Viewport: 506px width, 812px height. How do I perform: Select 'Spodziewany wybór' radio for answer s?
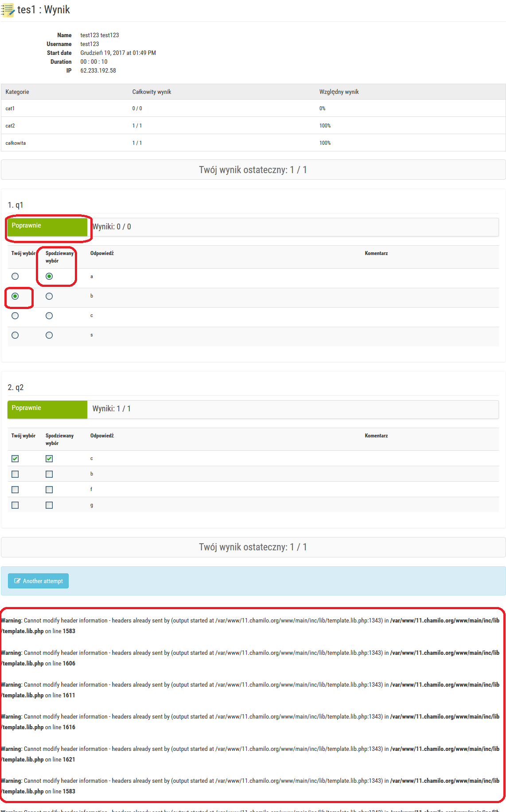pos(49,335)
